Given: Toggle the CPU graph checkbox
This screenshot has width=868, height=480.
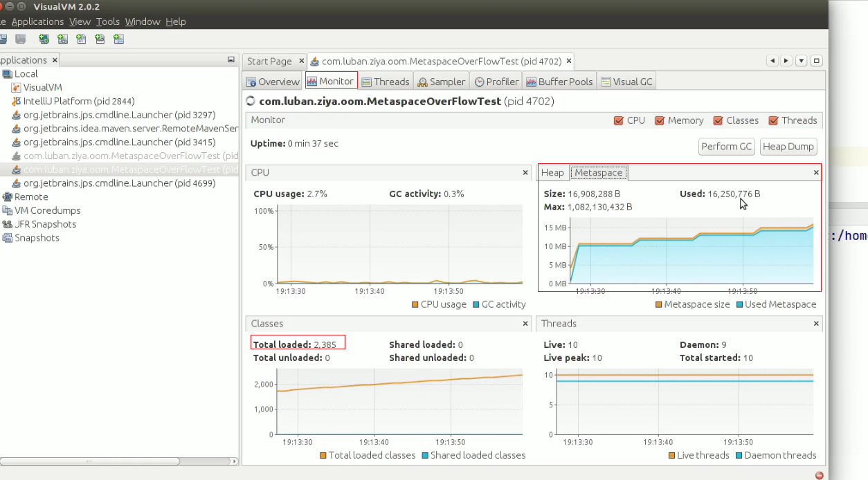Looking at the screenshot, I should 619,120.
